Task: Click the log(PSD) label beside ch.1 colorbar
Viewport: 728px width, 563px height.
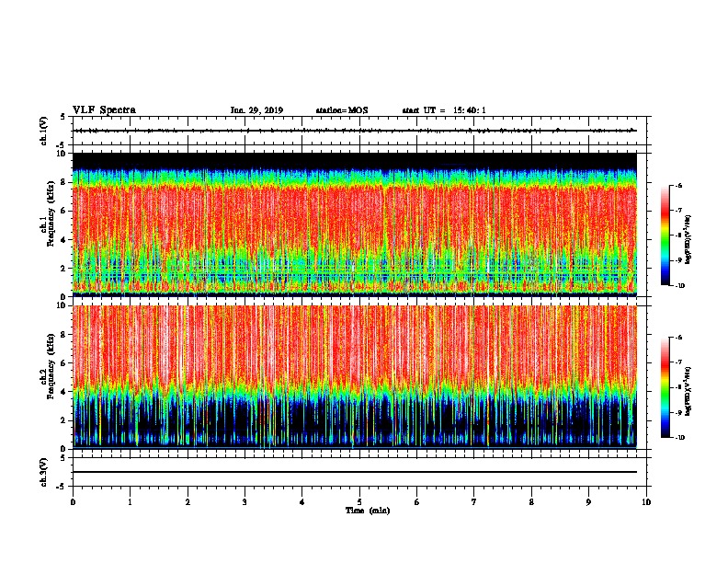Action: 688,239
